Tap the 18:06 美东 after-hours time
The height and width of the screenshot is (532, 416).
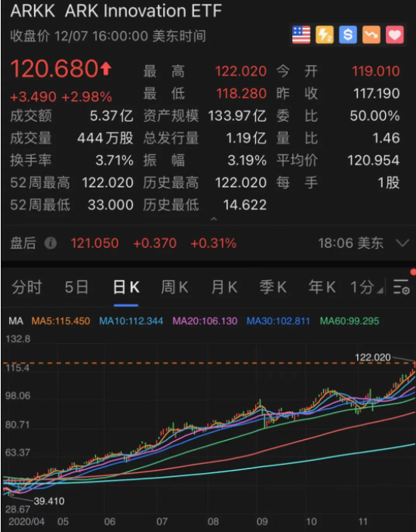(x=350, y=243)
